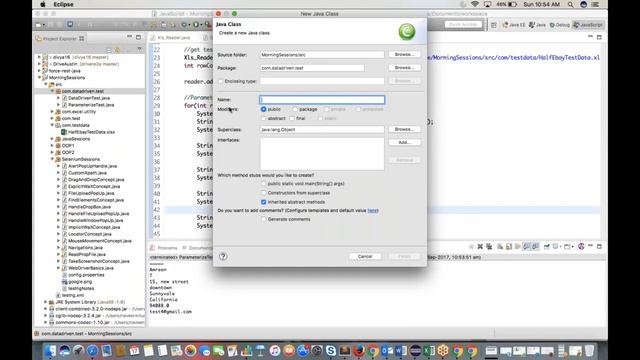Select config.properties file
This screenshot has height=360, width=640.
click(x=86, y=275)
